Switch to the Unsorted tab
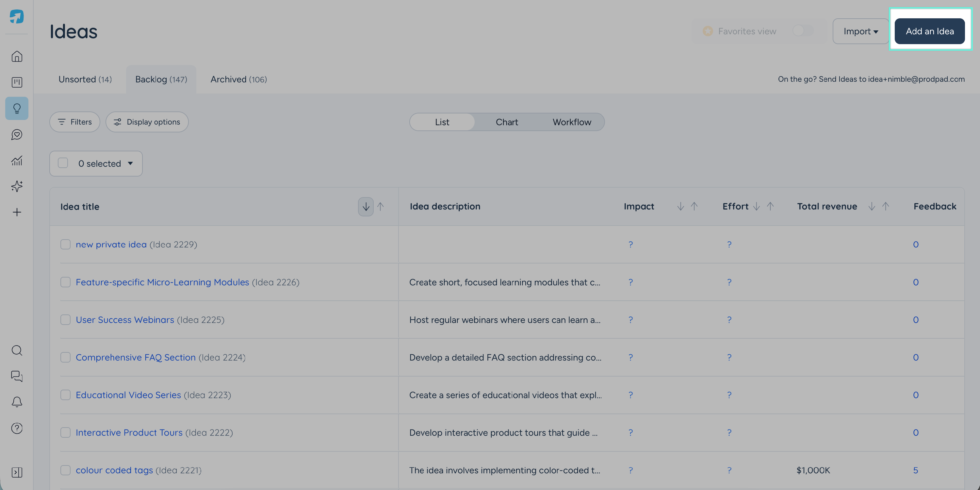Screen dimensions: 980x490 click(x=85, y=79)
